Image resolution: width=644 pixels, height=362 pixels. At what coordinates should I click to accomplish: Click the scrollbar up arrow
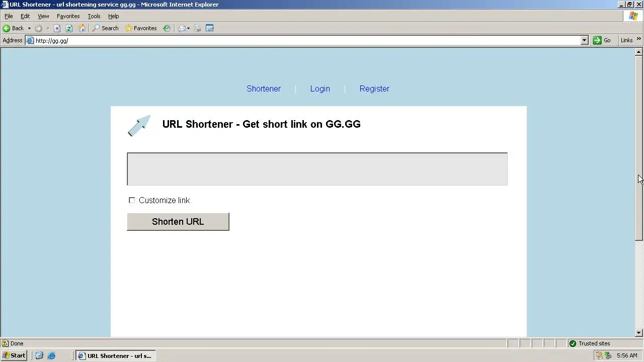pyautogui.click(x=639, y=52)
